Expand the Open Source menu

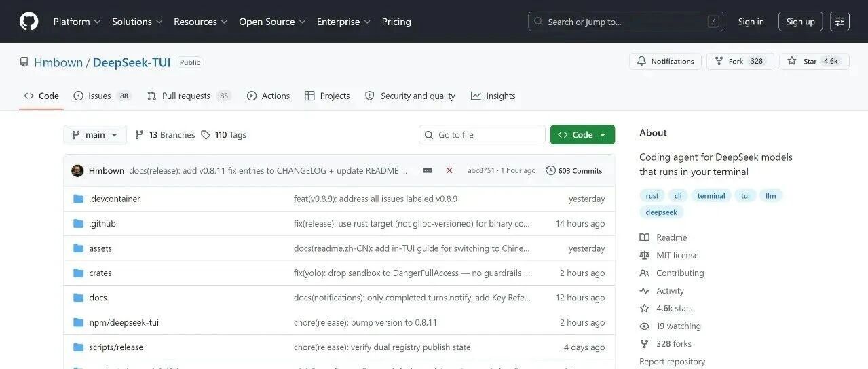tap(272, 22)
